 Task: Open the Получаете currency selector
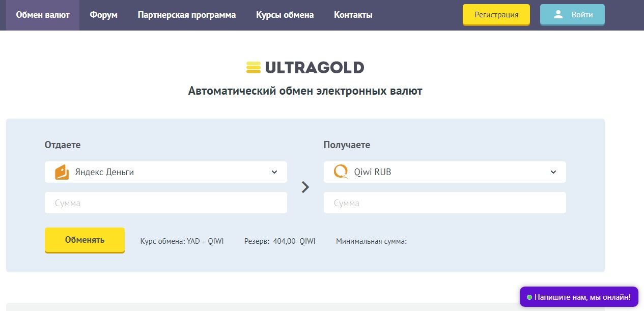pyautogui.click(x=444, y=172)
